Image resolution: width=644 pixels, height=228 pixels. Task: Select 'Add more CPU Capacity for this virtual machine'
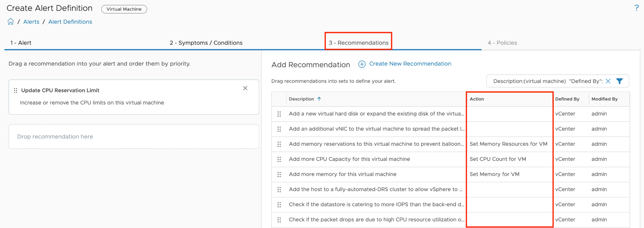point(349,159)
